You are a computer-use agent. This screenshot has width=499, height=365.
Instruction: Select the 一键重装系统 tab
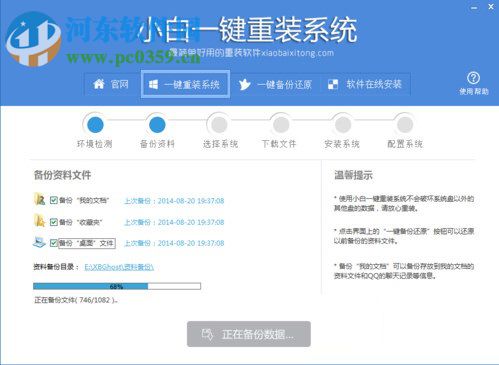click(x=185, y=84)
